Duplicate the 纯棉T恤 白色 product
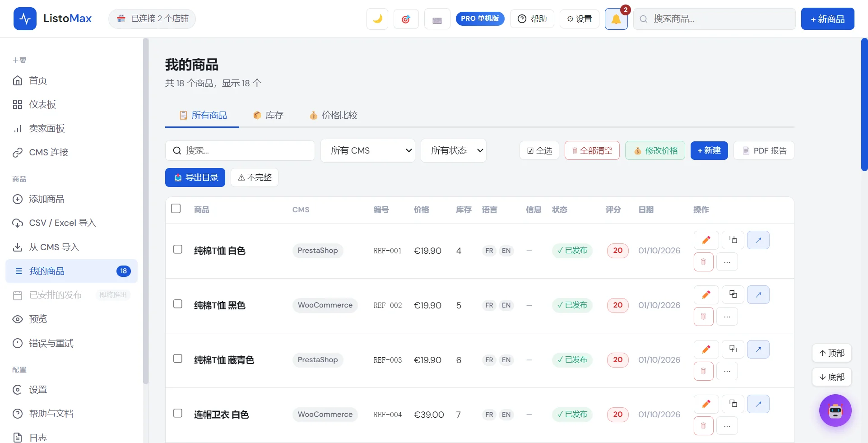 (x=733, y=240)
